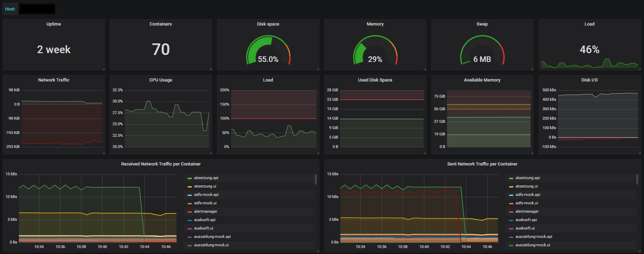This screenshot has width=644, height=254.
Task: Open the CPU Usage panel title menu
Action: (x=161, y=80)
